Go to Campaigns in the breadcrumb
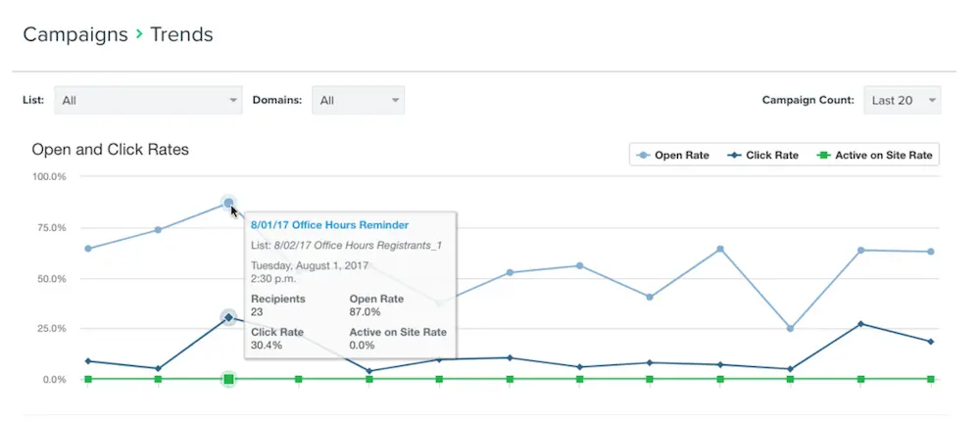The width and height of the screenshot is (980, 421). click(75, 35)
